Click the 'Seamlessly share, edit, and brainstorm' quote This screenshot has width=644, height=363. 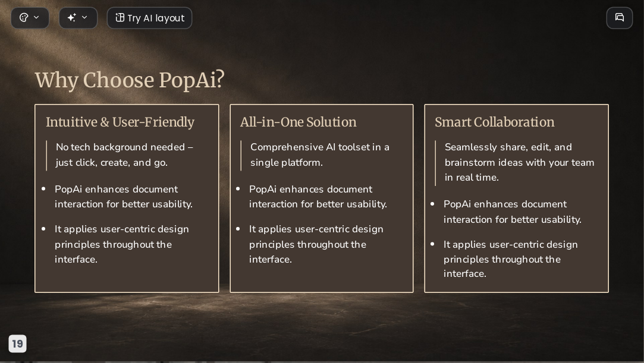pyautogui.click(x=519, y=162)
